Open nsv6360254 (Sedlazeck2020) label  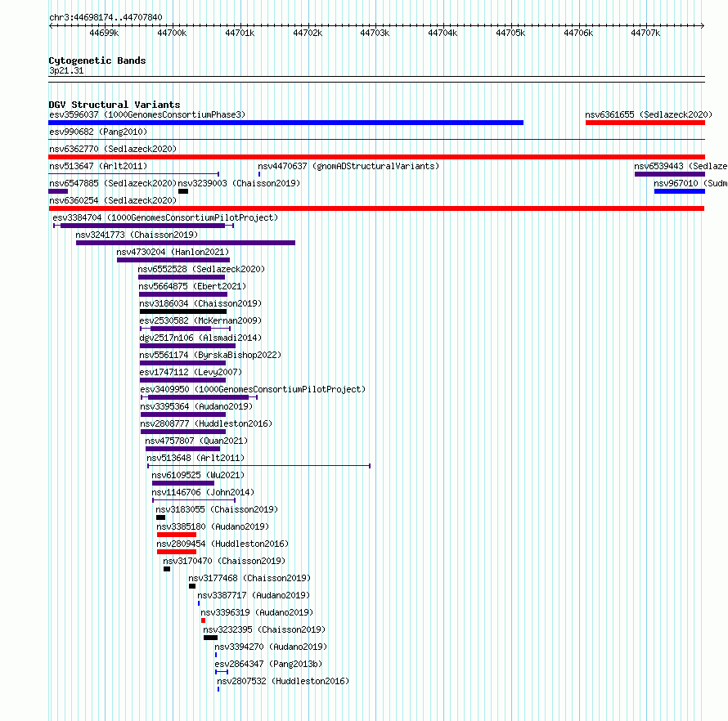pyautogui.click(x=113, y=200)
